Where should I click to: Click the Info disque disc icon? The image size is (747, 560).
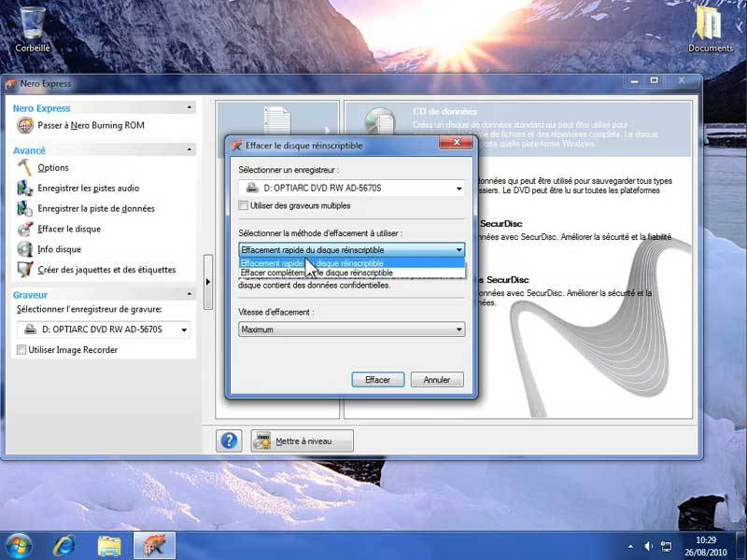pos(25,249)
